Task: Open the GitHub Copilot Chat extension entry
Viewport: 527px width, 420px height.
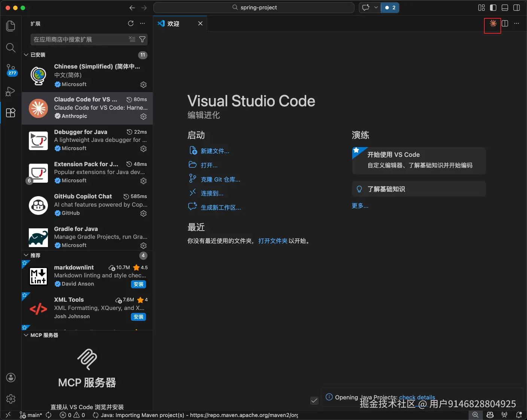Action: coord(87,205)
